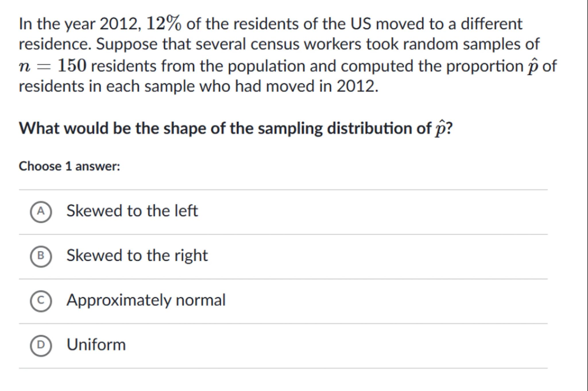588x391 pixels.
Task: Click the 'Skewed to the right' answer text
Action: [137, 255]
